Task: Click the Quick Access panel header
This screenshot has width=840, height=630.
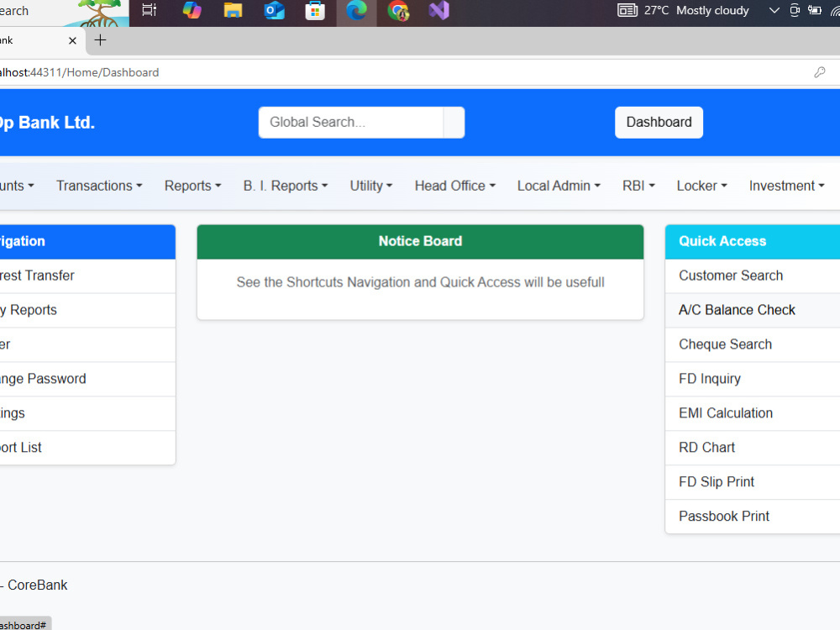Action: coord(752,242)
